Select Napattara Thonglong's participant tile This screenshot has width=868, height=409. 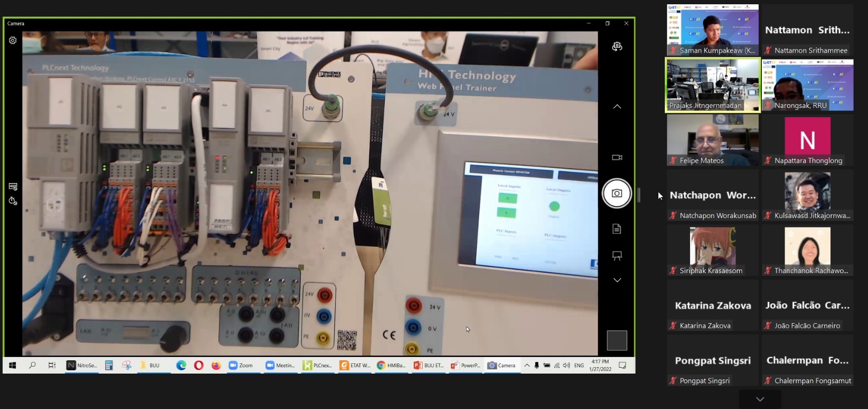807,140
